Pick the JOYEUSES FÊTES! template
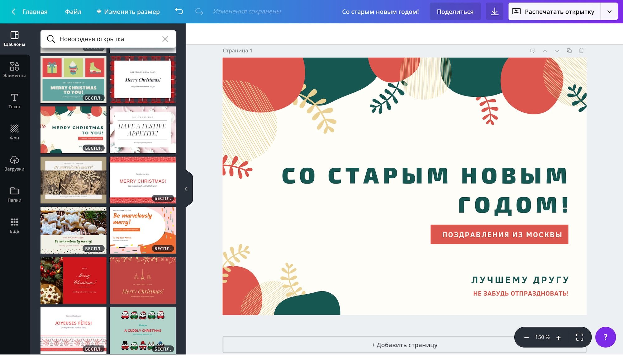The image size is (623, 364). [x=74, y=331]
